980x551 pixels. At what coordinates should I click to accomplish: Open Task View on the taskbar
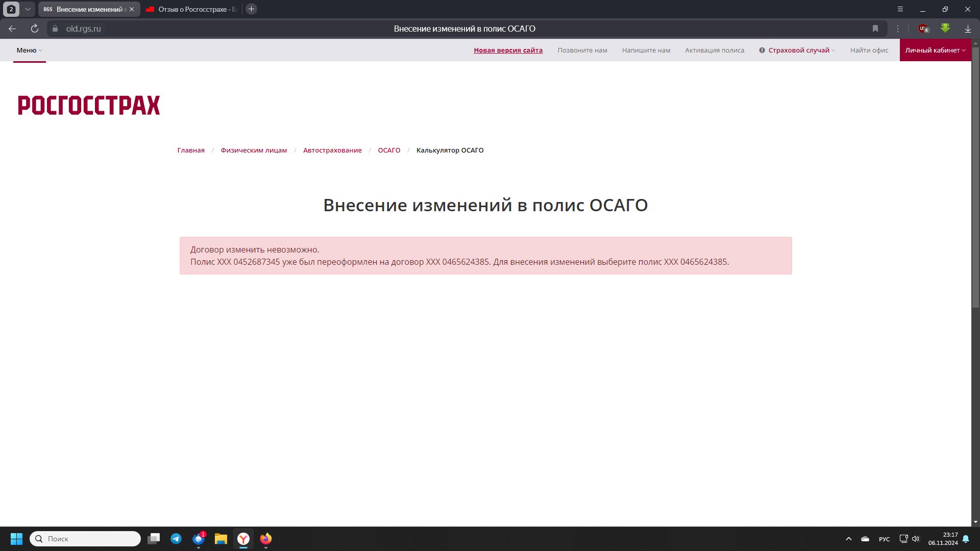pos(154,539)
